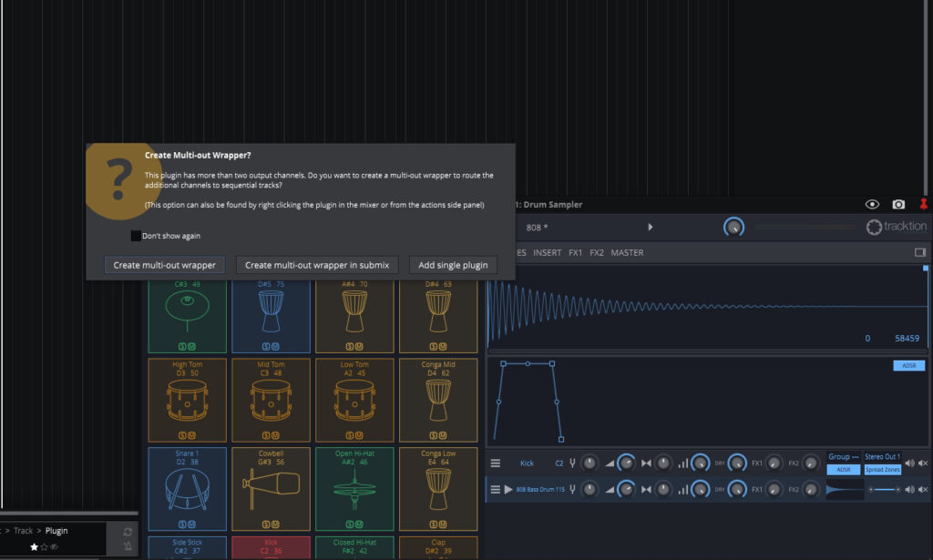Viewport: 933px width, 560px height.
Task: Open the Group dropdown
Action: click(x=843, y=456)
